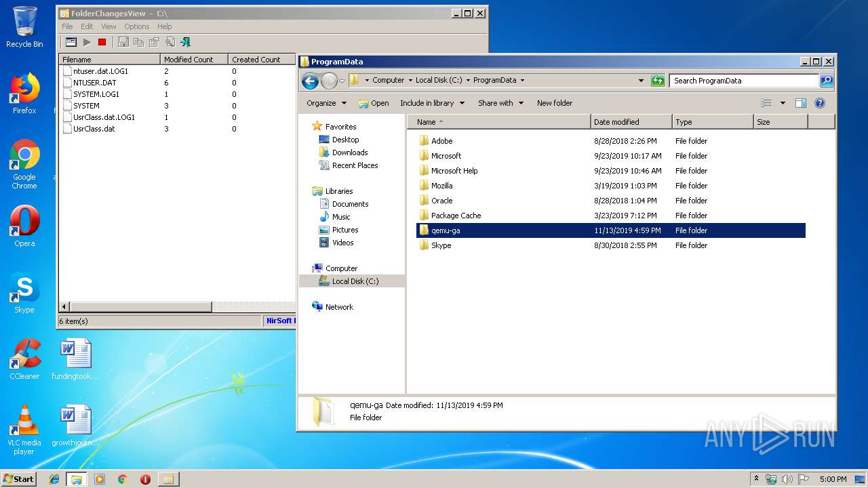Open the view options dropdown arrow
This screenshot has height=488, width=868.
(783, 103)
